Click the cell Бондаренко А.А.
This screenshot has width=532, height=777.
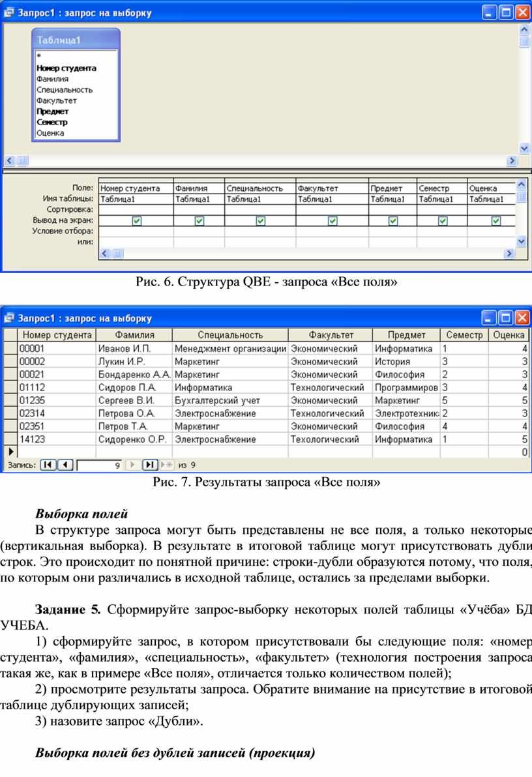coord(134,374)
